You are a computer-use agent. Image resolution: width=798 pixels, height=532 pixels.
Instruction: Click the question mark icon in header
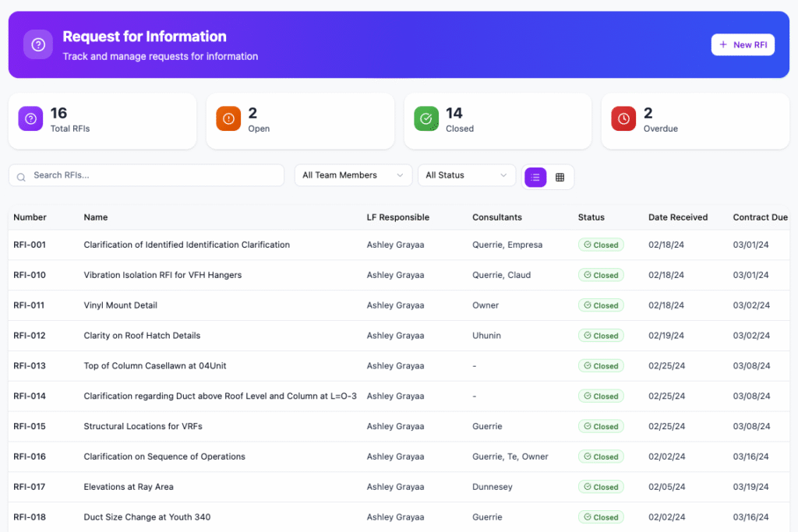[x=38, y=44]
